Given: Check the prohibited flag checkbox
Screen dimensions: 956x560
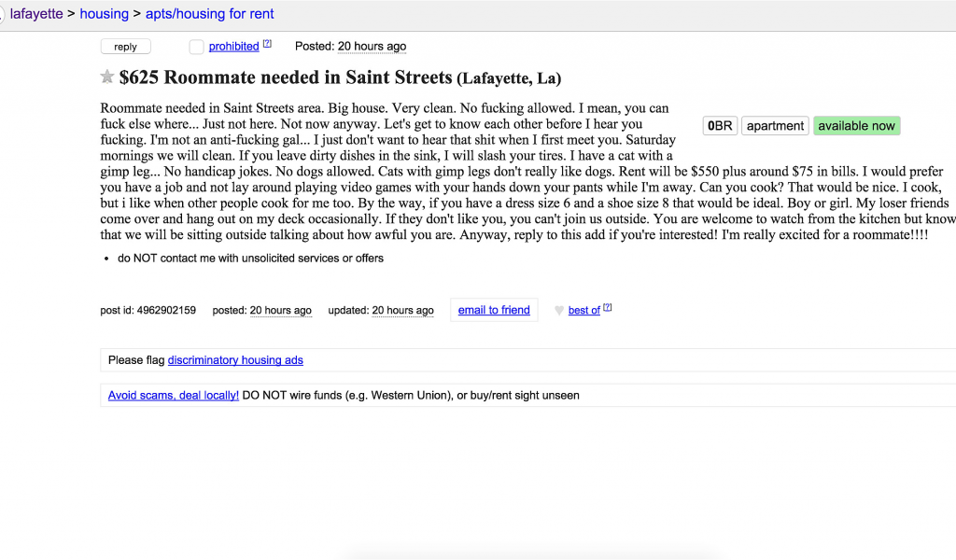Looking at the screenshot, I should 196,47.
